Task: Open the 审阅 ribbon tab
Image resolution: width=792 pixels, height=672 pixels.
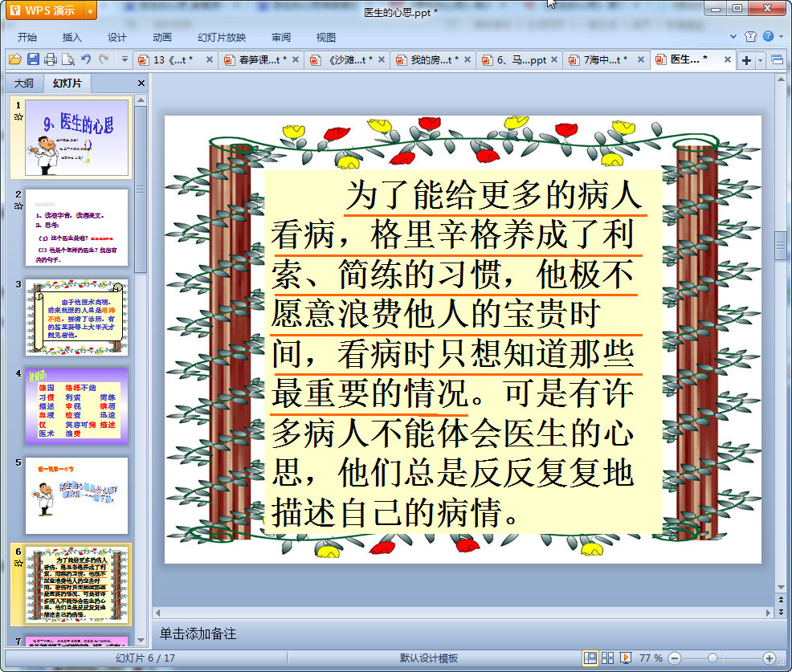Action: coord(281,38)
